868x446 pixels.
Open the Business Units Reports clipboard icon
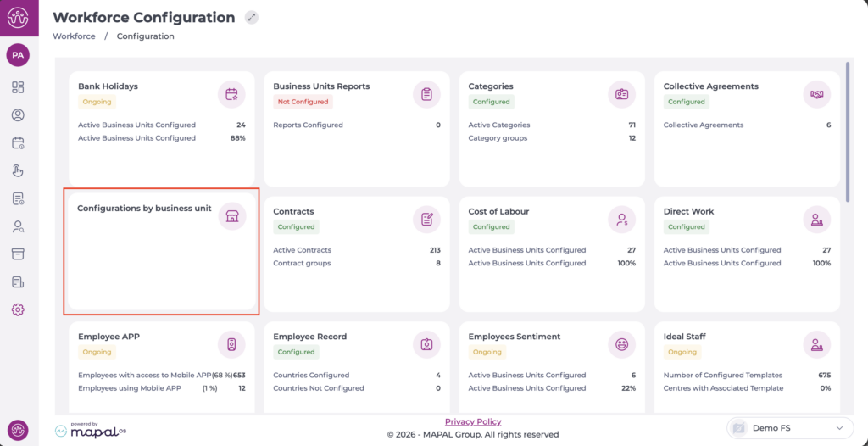[426, 94]
